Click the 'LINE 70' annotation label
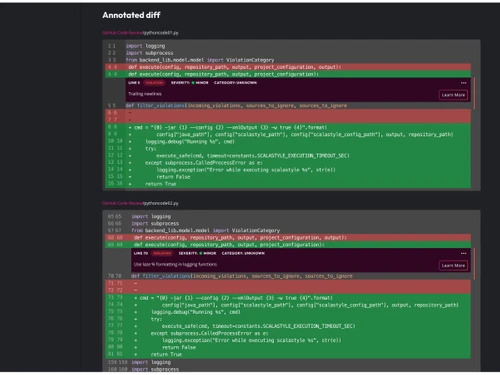 click(x=141, y=253)
